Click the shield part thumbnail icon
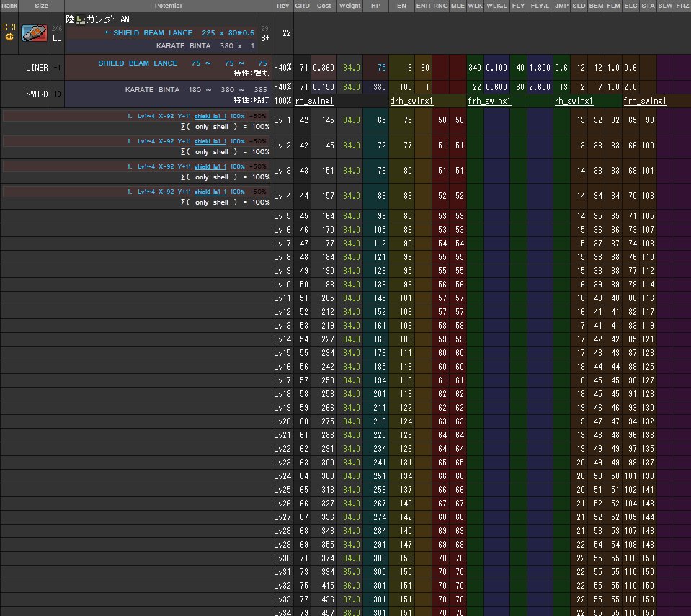 [x=34, y=33]
